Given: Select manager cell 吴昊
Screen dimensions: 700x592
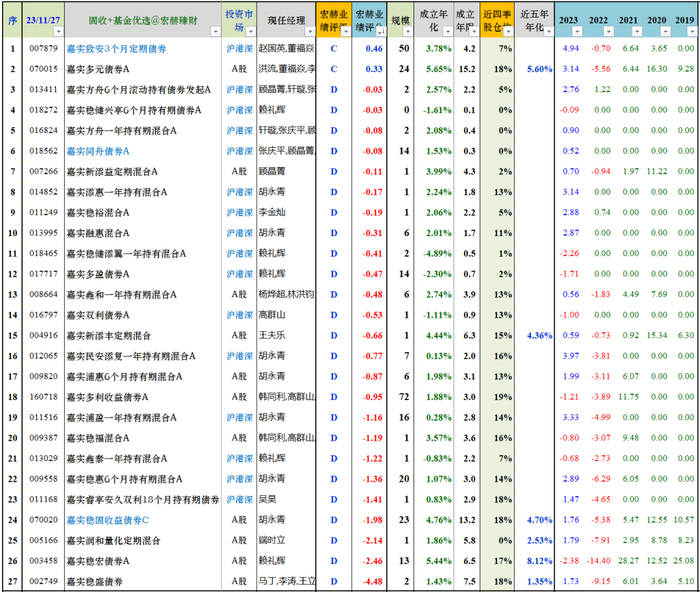Looking at the screenshot, I should [287, 500].
